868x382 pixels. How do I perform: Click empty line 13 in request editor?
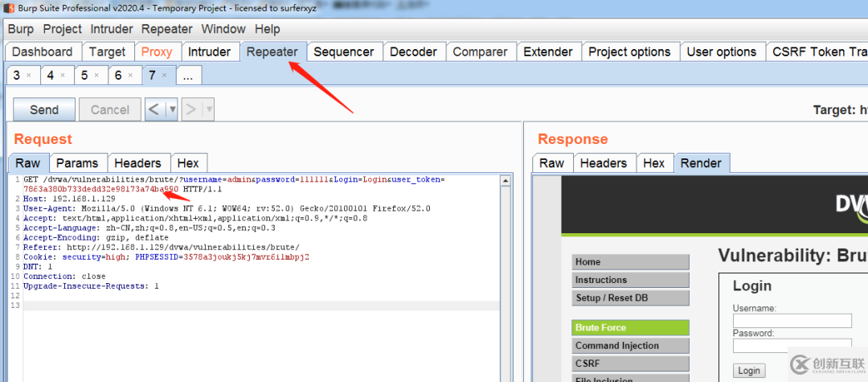point(261,306)
